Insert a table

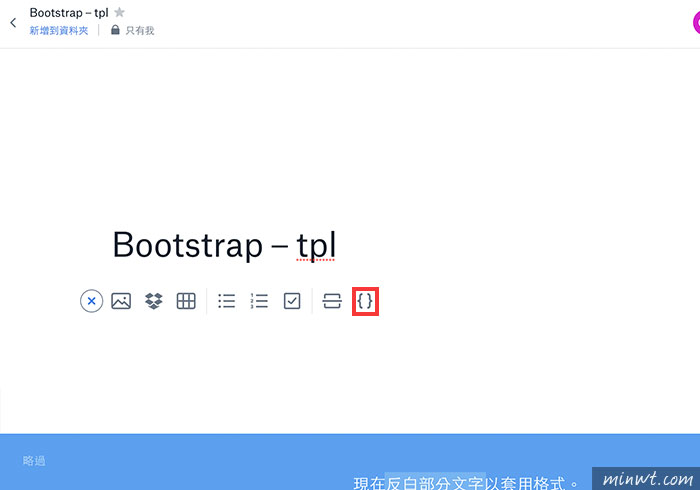(x=186, y=301)
